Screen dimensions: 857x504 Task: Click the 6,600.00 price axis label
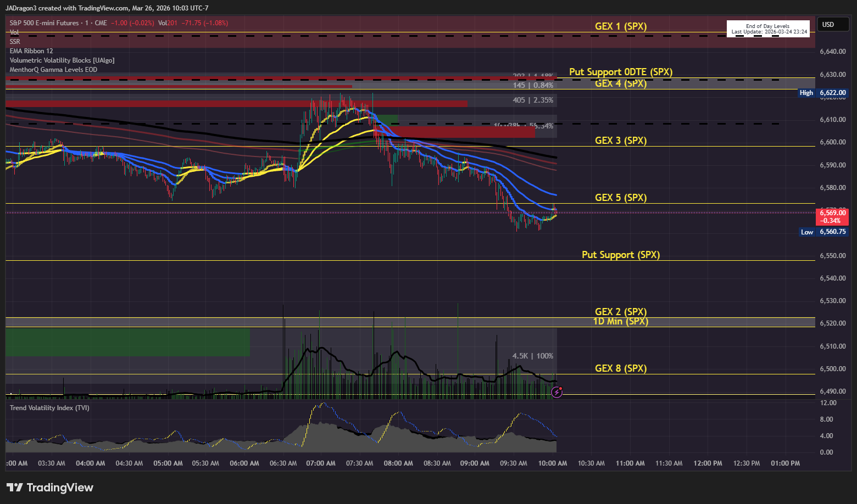pyautogui.click(x=833, y=142)
